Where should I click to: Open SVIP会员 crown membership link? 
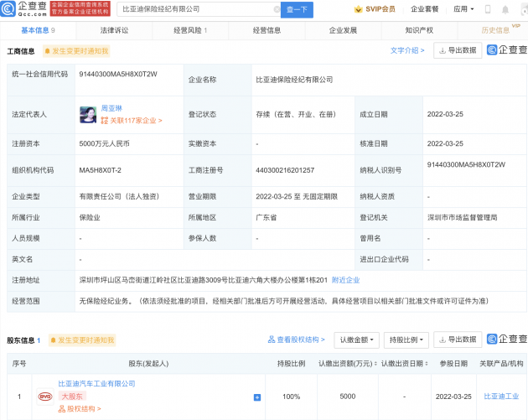[375, 9]
